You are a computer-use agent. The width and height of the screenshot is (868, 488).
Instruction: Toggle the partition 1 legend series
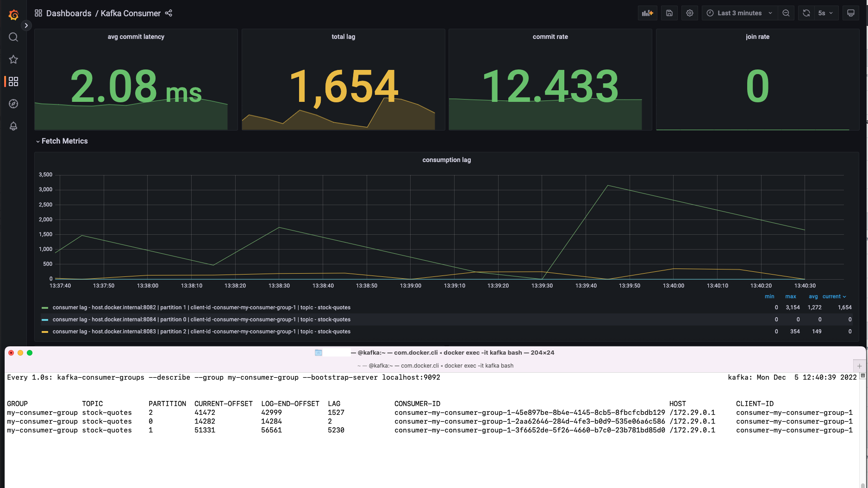click(x=201, y=307)
